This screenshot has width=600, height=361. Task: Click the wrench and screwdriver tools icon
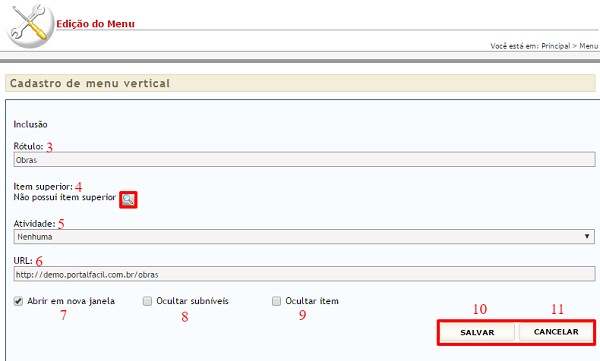pyautogui.click(x=30, y=25)
